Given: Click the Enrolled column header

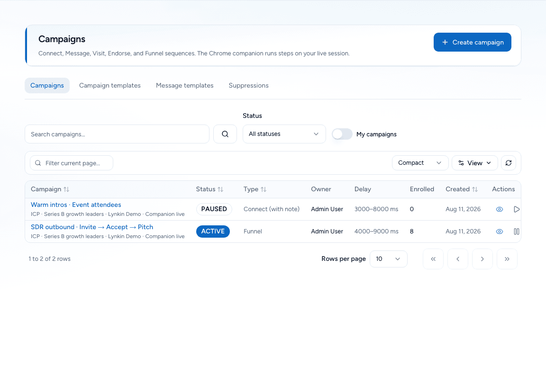Looking at the screenshot, I should tap(422, 189).
